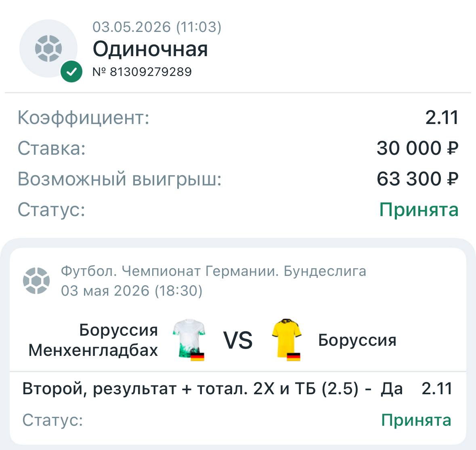Tap the small football icon beside Бундеслига
The height and width of the screenshot is (450, 476).
tap(36, 281)
